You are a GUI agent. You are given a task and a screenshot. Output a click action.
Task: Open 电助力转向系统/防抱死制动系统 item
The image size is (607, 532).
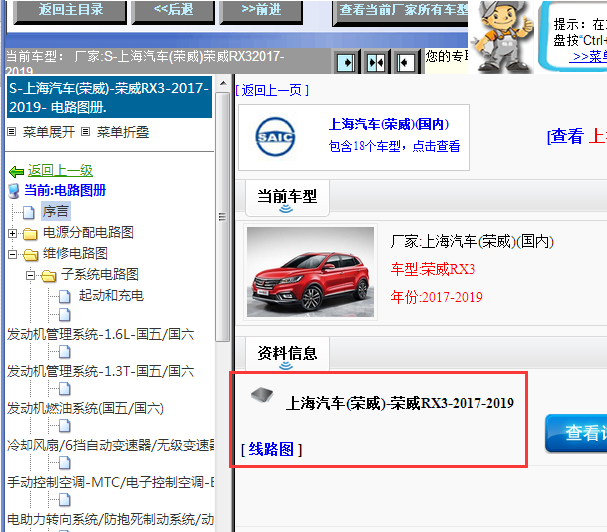pyautogui.click(x=111, y=519)
